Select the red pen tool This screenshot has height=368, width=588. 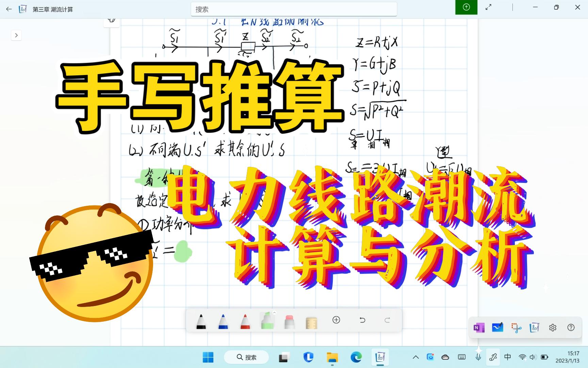[245, 320]
